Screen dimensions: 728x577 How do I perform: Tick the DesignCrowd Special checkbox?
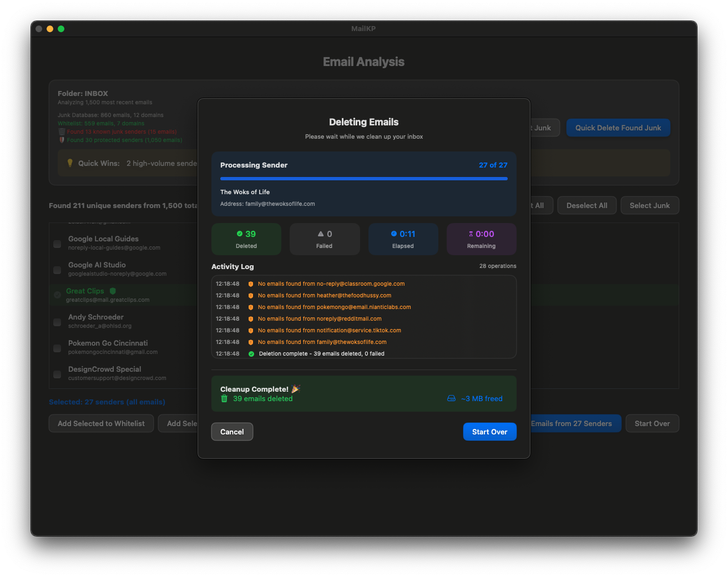(57, 374)
